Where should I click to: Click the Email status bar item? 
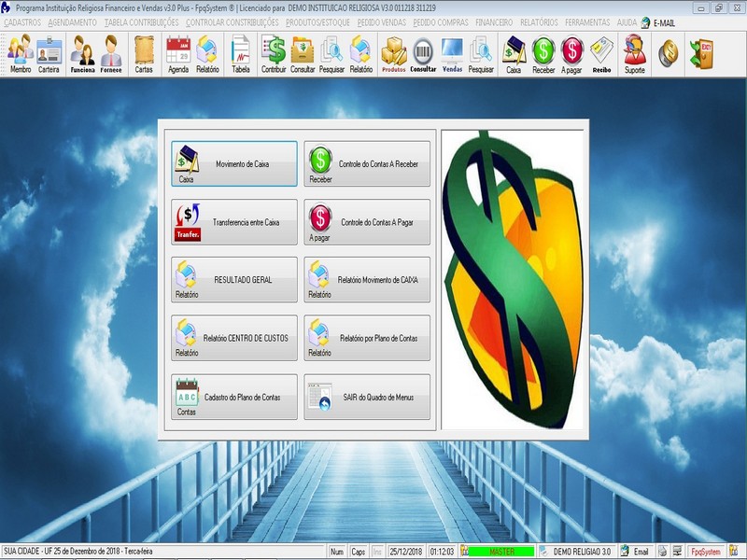641,552
